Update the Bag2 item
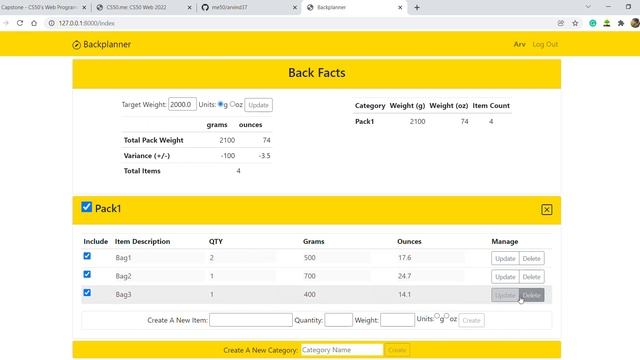Screen dimensions: 640x360 [x=505, y=277]
